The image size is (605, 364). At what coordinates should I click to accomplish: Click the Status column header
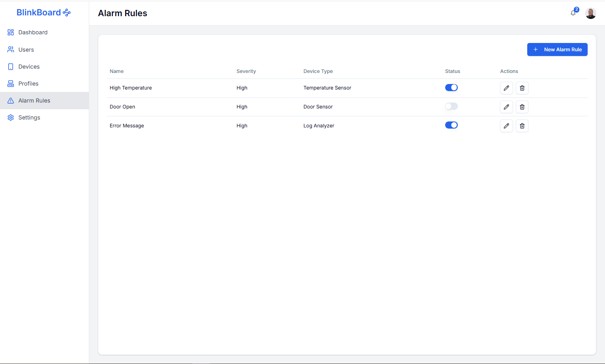453,71
